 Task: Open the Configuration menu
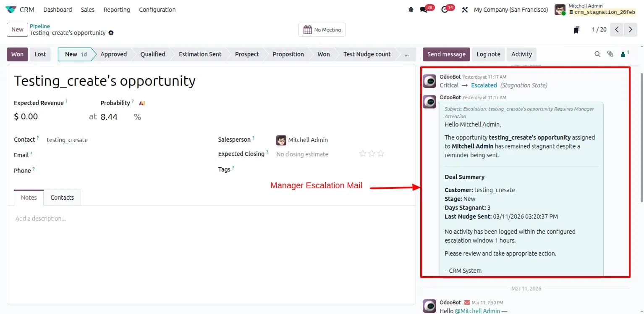[x=157, y=9]
